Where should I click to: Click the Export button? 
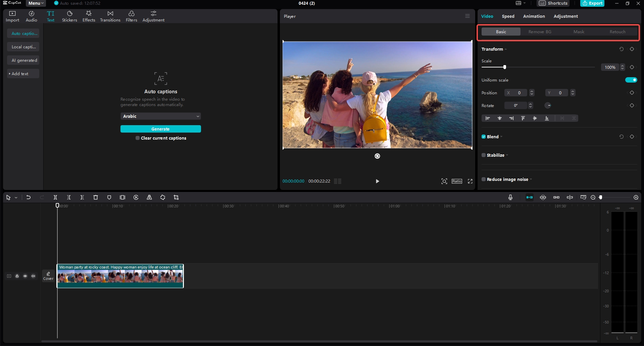click(x=592, y=3)
